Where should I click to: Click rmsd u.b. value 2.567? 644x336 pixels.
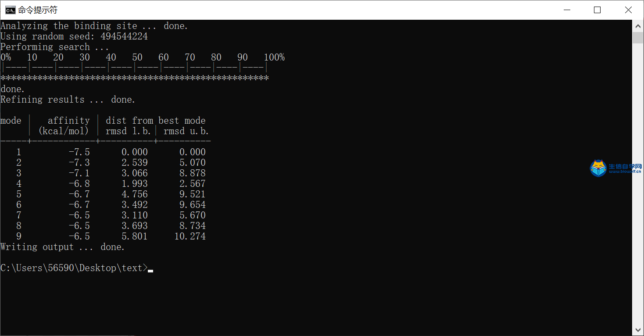193,184
